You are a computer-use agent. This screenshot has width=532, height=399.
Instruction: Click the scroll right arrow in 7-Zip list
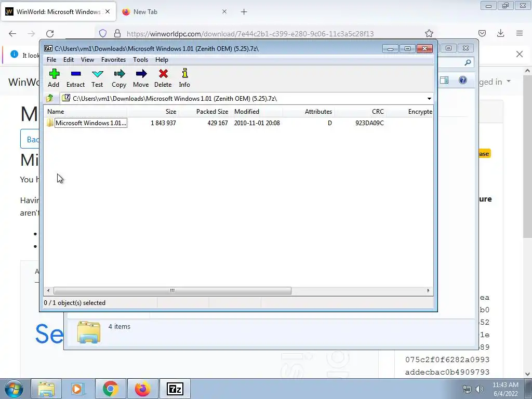[428, 291]
